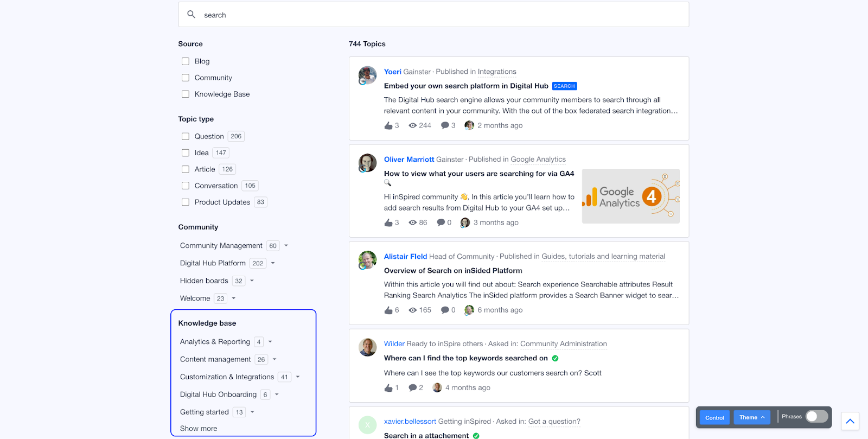Open the Integrations category link

tap(497, 72)
